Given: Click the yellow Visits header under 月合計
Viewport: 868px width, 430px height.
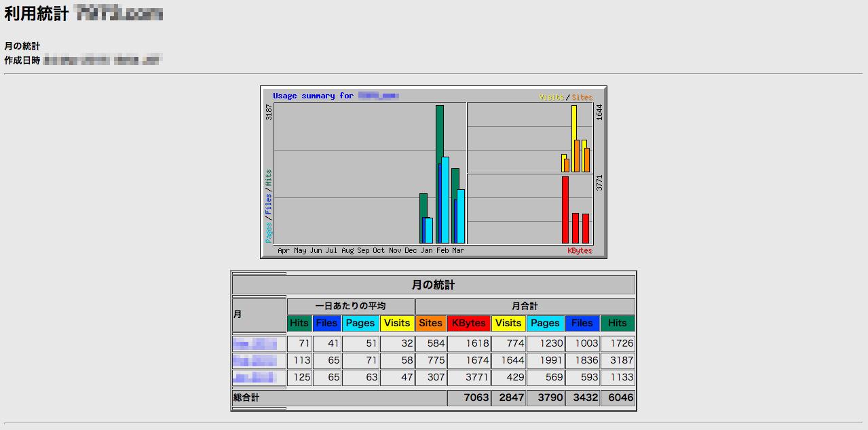Looking at the screenshot, I should click(508, 324).
